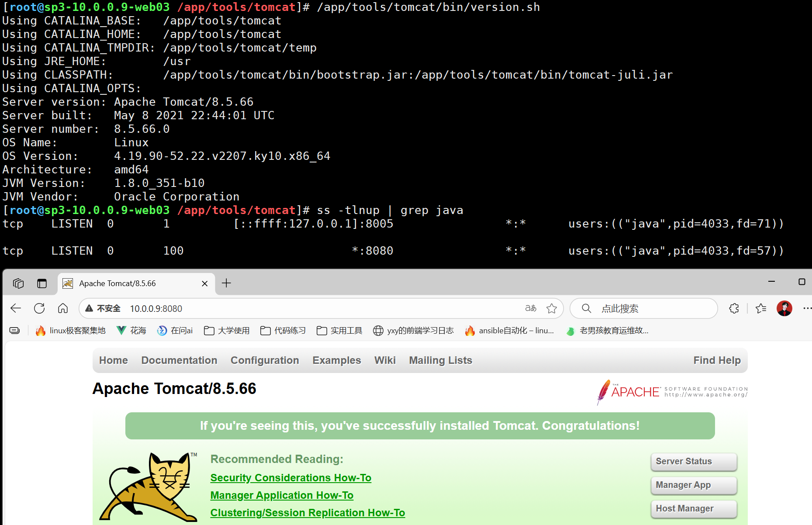The width and height of the screenshot is (812, 525).
Task: Maximize the browser window
Action: pos(802,282)
